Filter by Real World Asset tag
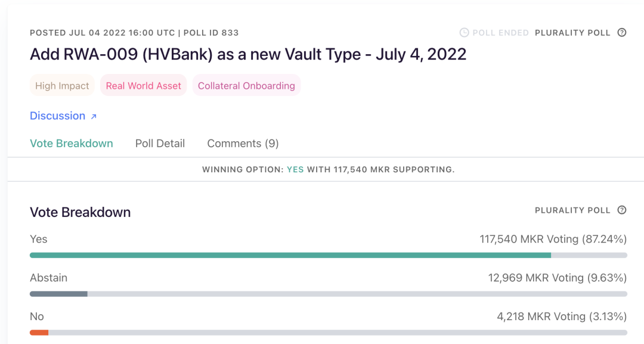This screenshot has height=344, width=644. [143, 86]
